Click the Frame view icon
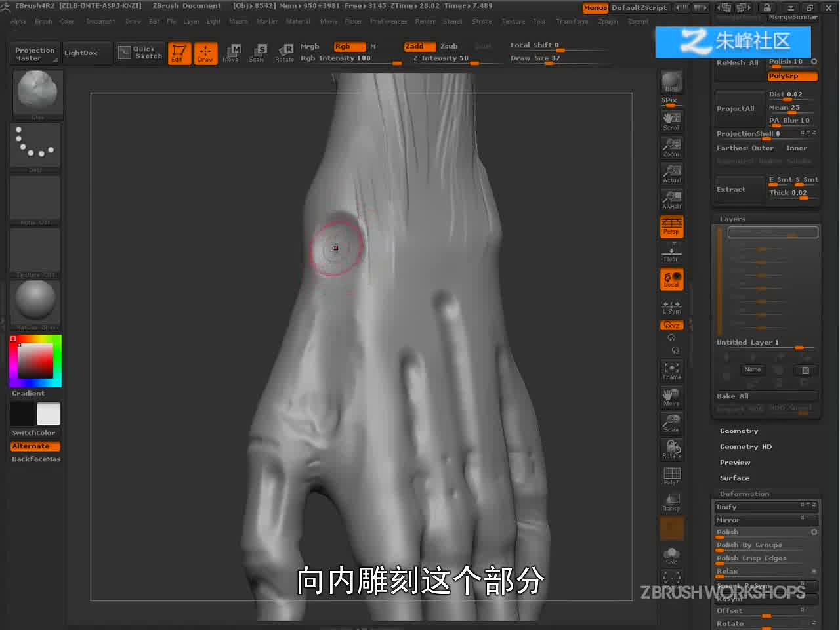This screenshot has height=630, width=840. point(671,371)
